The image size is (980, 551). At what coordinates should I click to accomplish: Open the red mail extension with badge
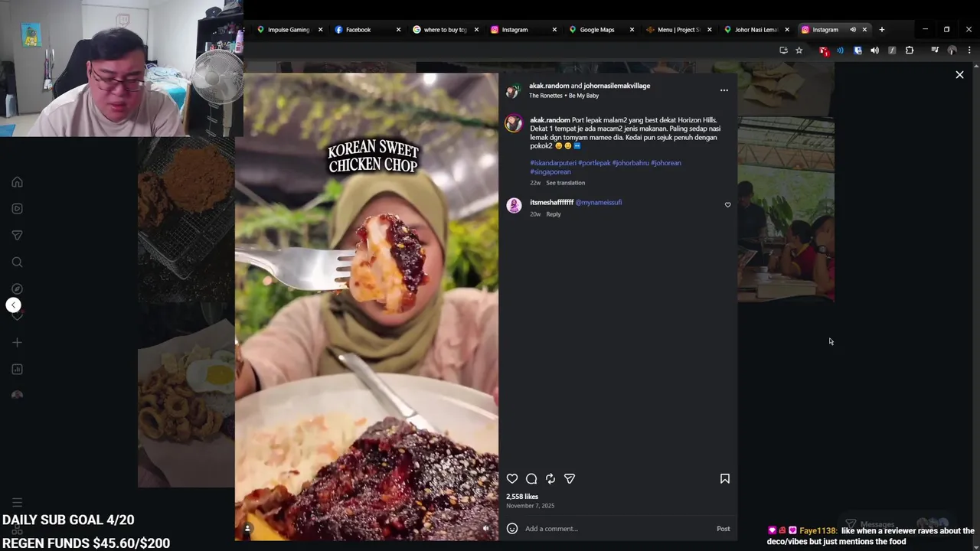coord(824,51)
